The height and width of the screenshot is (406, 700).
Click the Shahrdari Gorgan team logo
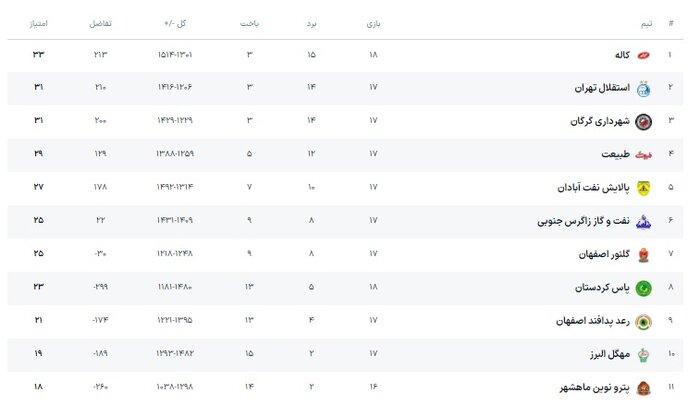[x=642, y=121]
